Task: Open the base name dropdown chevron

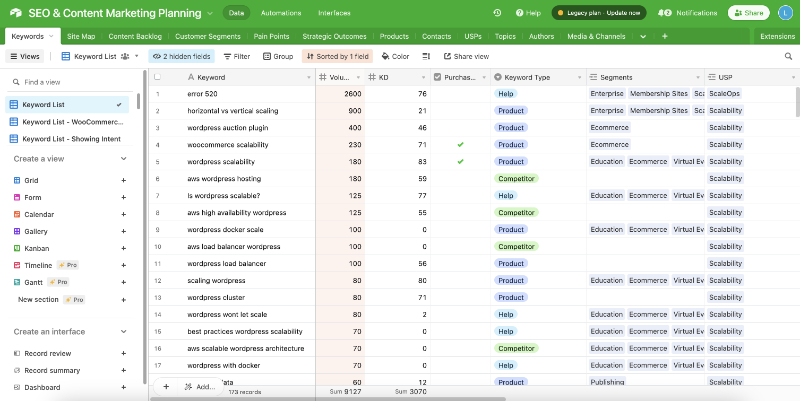Action: coord(210,13)
